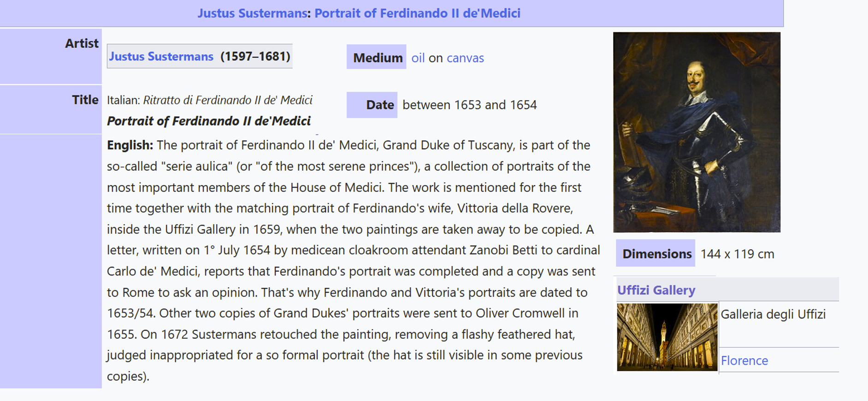View the Uffizi Gallery night photo thumbnail
This screenshot has height=401, width=868.
click(x=667, y=337)
